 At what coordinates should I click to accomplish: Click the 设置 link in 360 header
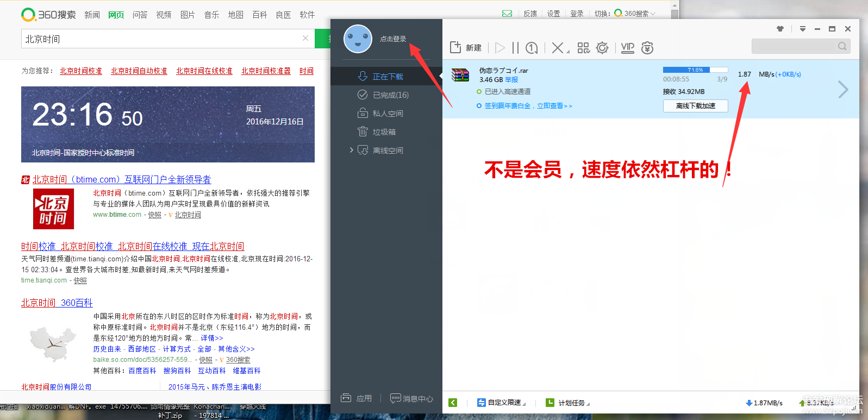tap(553, 14)
